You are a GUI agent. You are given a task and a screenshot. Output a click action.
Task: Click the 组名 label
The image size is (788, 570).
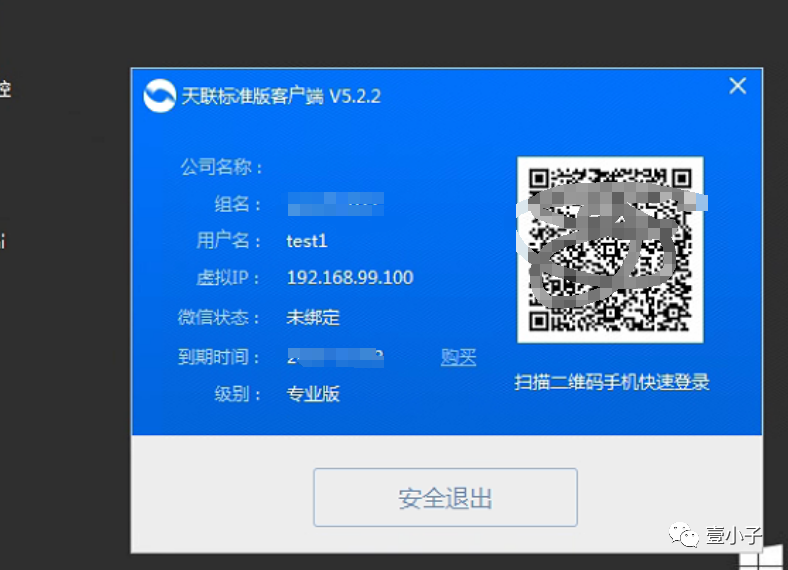[238, 204]
